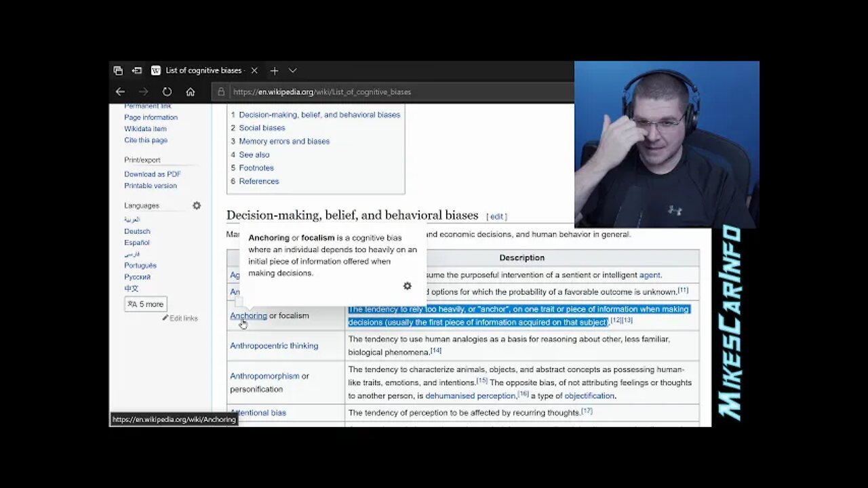Image resolution: width=868 pixels, height=488 pixels.
Task: Click the browser back arrow
Action: [x=120, y=91]
